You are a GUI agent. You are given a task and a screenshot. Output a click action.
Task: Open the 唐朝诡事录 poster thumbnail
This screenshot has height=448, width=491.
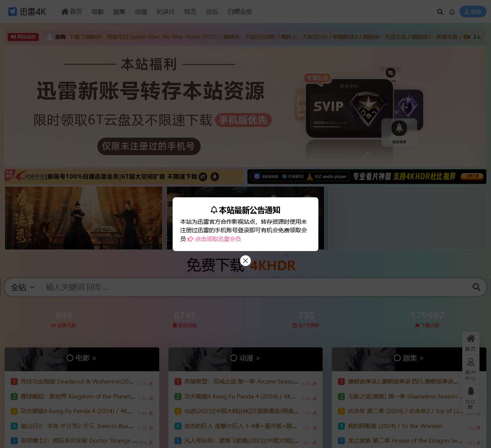[x=84, y=218]
